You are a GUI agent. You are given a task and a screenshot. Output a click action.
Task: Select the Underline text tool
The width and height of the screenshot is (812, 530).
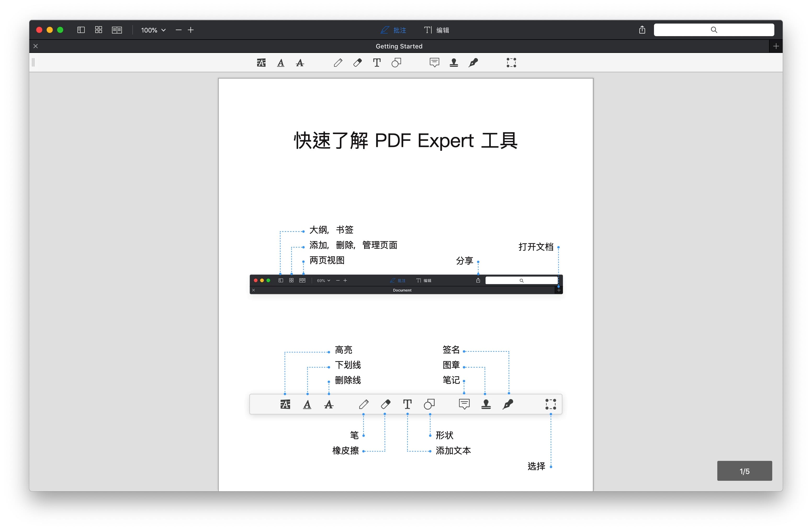point(280,63)
